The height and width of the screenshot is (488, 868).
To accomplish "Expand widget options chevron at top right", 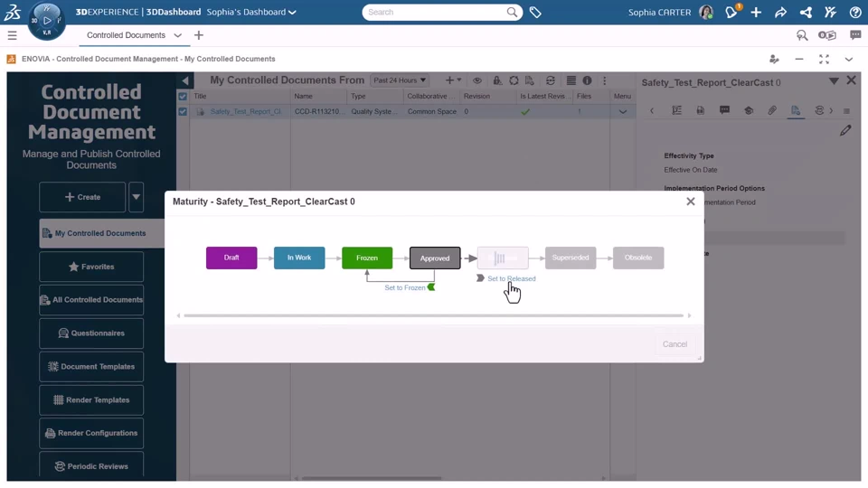I will [849, 60].
